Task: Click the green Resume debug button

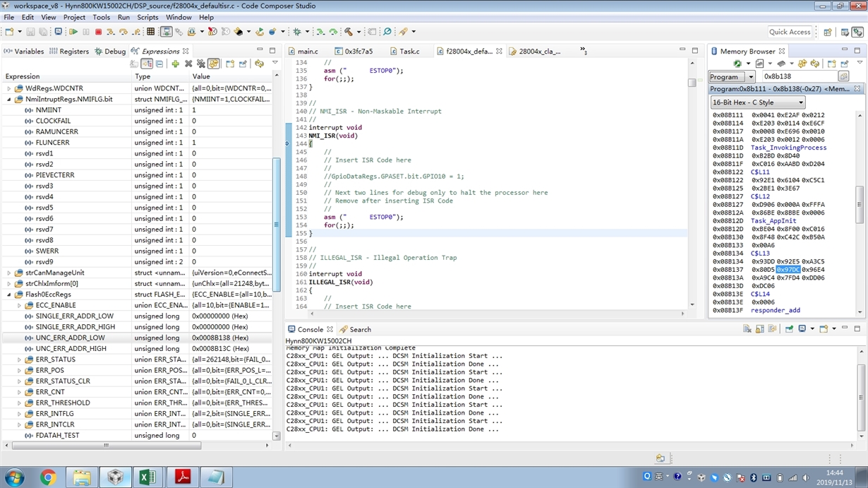Action: (73, 32)
